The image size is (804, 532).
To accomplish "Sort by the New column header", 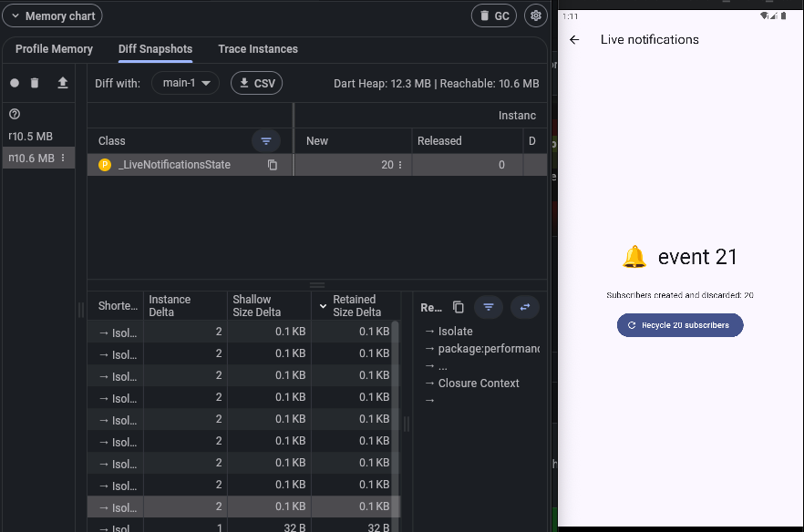I will pyautogui.click(x=317, y=141).
